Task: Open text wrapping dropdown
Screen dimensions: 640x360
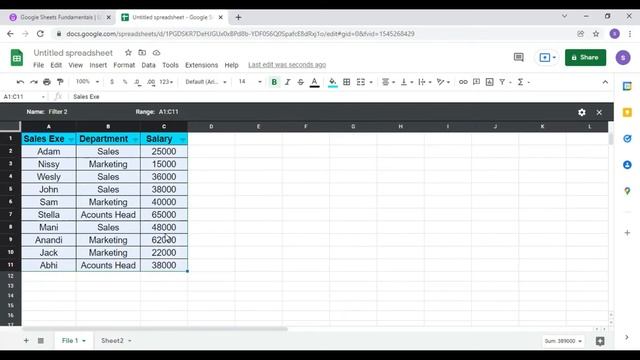Action: pyautogui.click(x=425, y=82)
